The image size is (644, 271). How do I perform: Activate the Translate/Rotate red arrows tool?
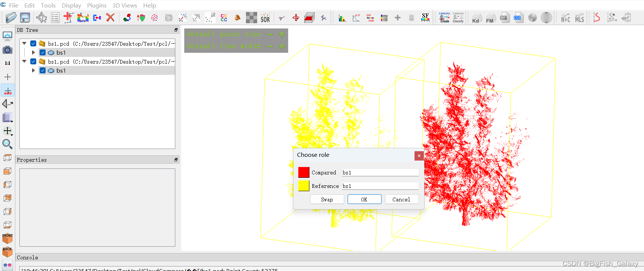296,18
